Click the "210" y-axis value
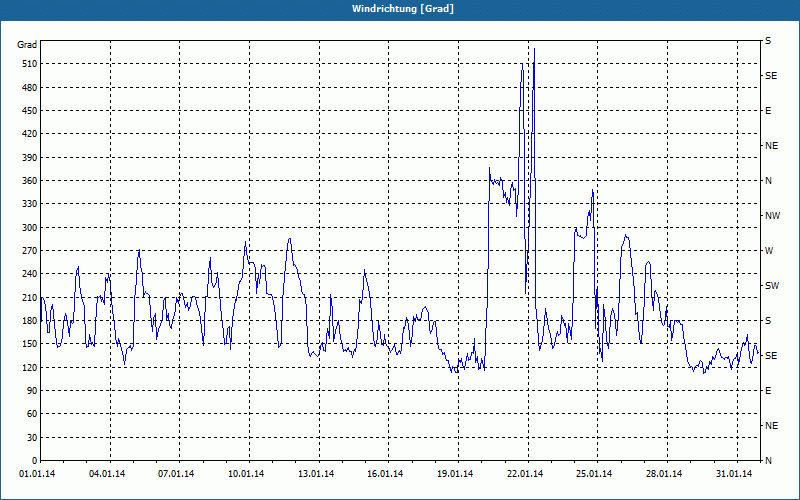 31,297
